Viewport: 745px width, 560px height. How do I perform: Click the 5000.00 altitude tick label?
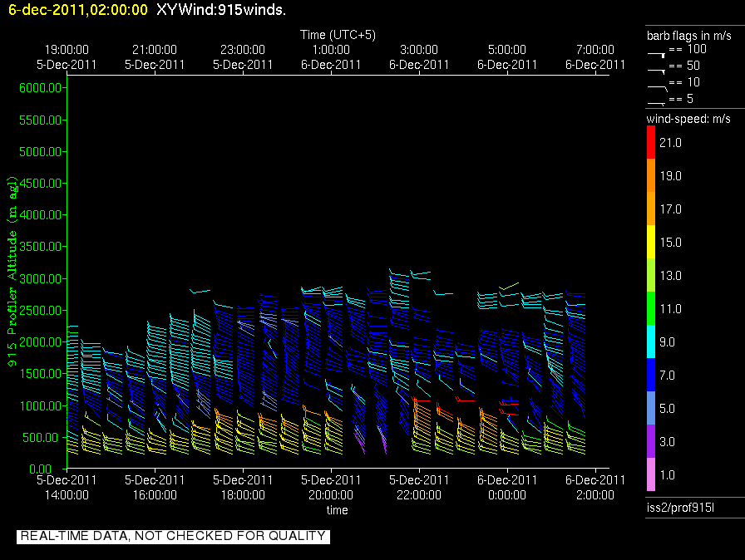pyautogui.click(x=41, y=152)
